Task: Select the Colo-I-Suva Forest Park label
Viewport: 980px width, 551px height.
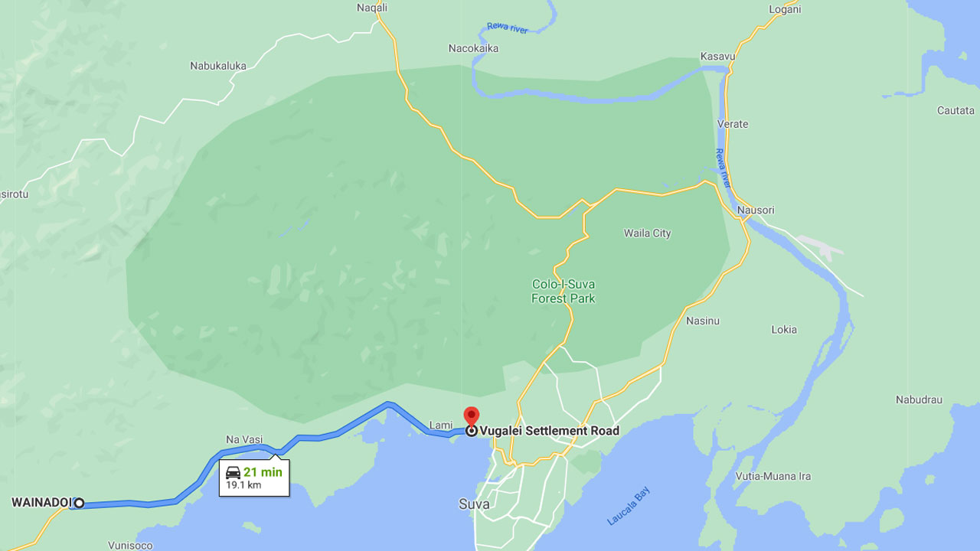Action: coord(563,292)
